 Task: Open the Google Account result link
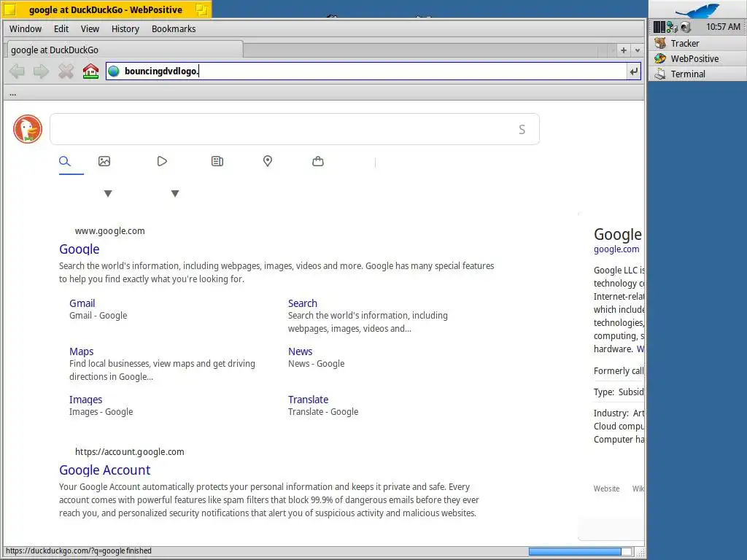pos(105,470)
